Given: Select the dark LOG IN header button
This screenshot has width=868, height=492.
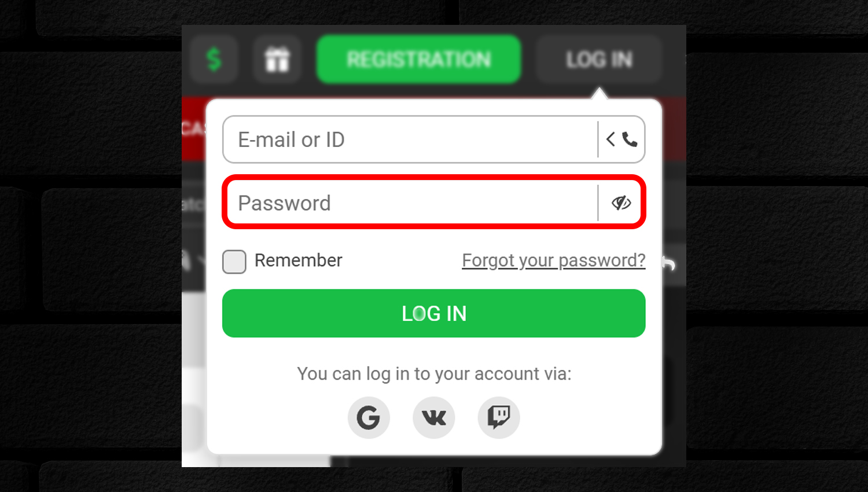Looking at the screenshot, I should coord(599,59).
